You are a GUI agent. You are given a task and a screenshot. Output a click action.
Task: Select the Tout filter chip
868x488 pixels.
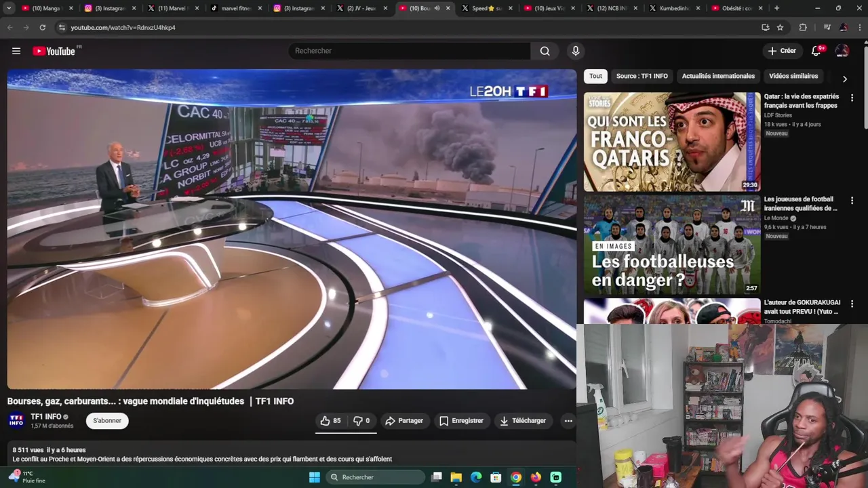pos(595,76)
